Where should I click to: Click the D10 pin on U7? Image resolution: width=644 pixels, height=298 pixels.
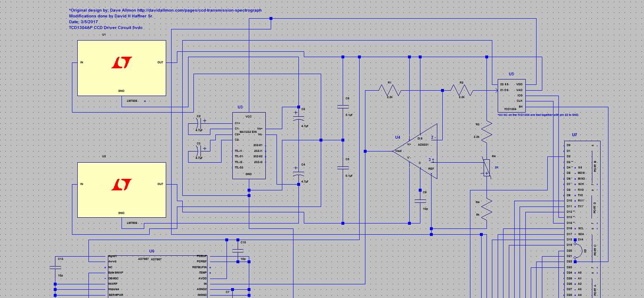(x=569, y=201)
